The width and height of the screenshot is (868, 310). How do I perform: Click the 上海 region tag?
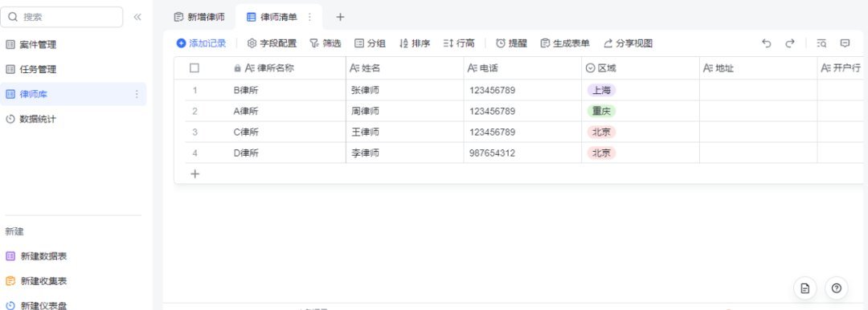601,90
